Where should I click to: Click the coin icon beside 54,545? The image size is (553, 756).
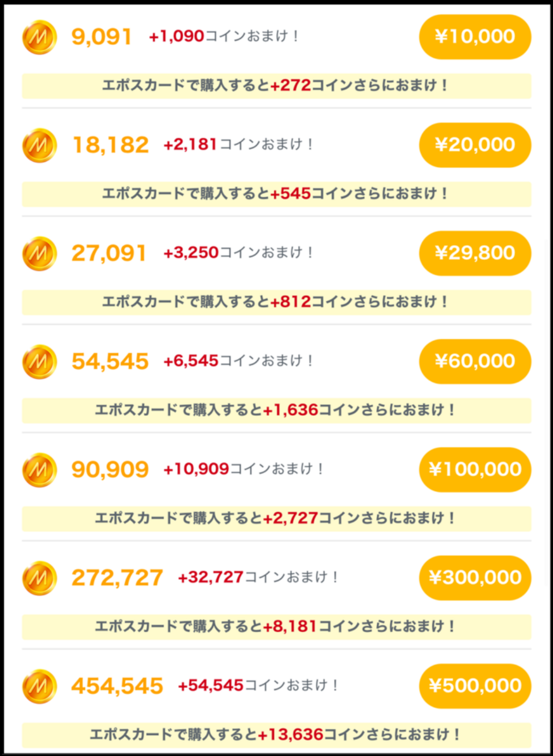[x=39, y=362]
